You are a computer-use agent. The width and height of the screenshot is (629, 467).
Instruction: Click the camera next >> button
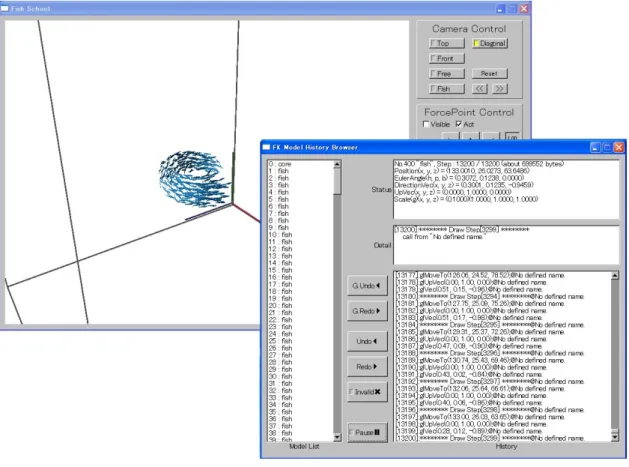[499, 89]
